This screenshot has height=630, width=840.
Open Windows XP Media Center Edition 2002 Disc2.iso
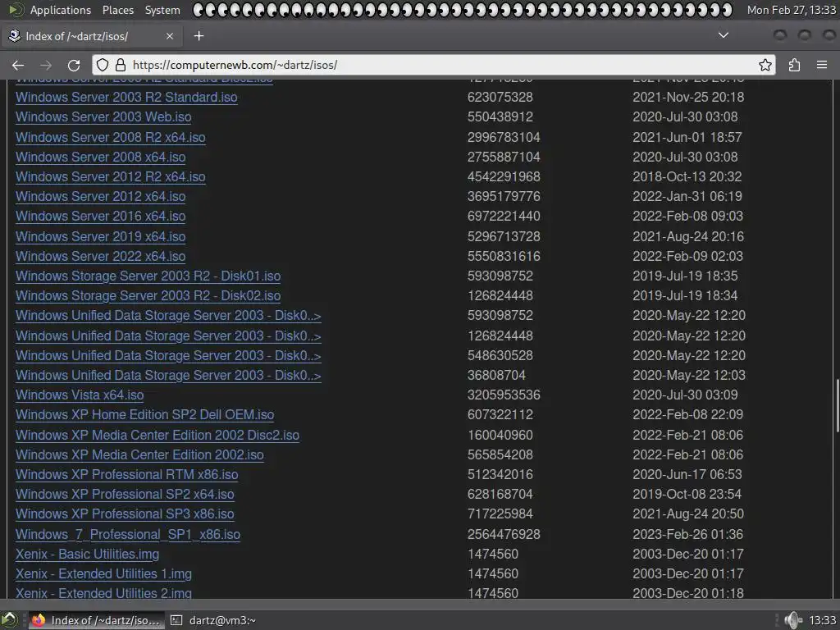157,435
